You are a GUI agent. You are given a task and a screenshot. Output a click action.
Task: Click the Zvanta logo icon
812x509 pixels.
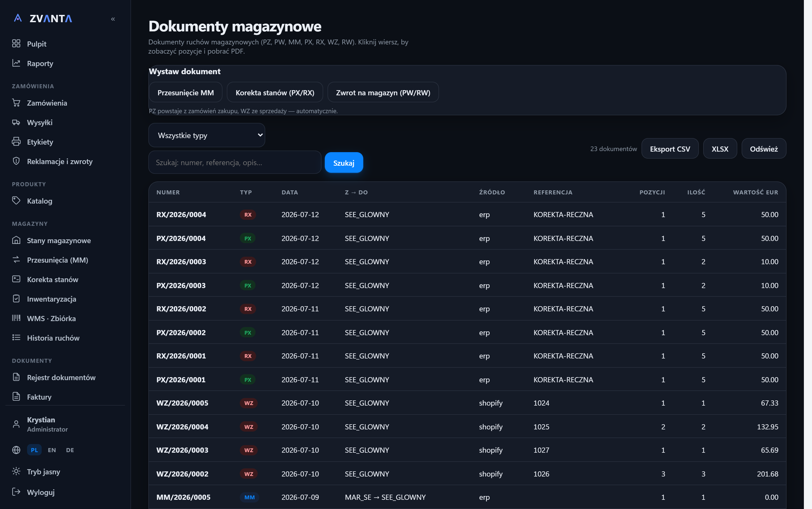[x=18, y=18]
